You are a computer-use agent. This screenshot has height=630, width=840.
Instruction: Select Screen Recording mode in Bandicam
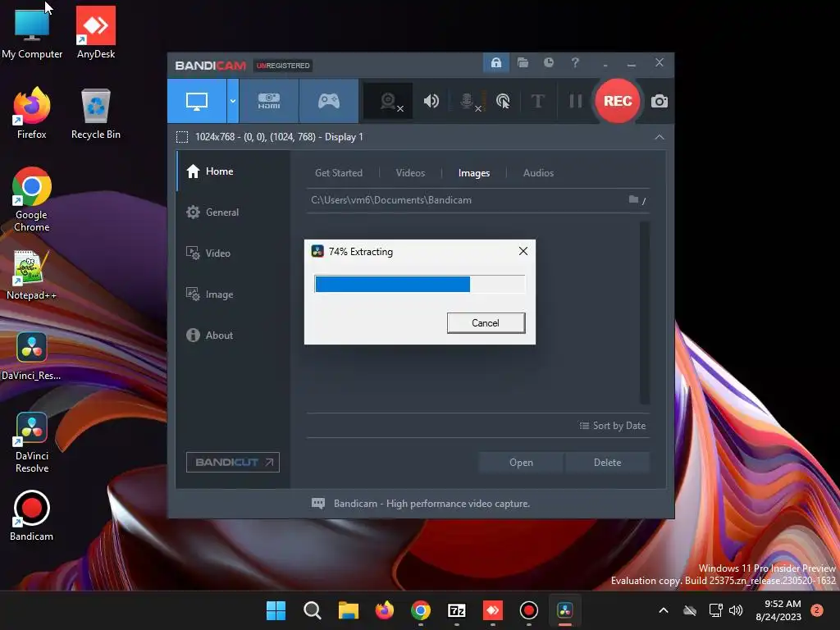point(197,101)
